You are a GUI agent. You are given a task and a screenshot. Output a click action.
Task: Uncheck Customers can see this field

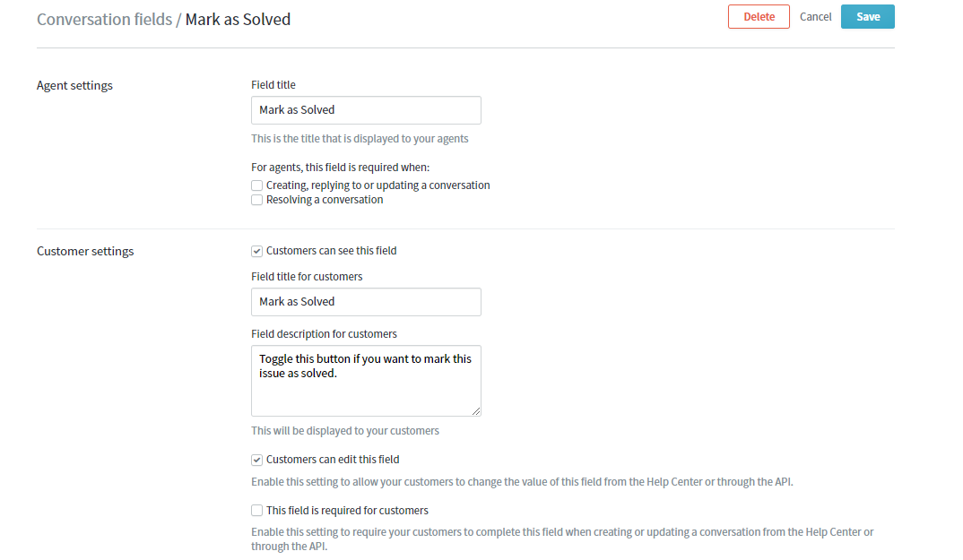(x=257, y=251)
